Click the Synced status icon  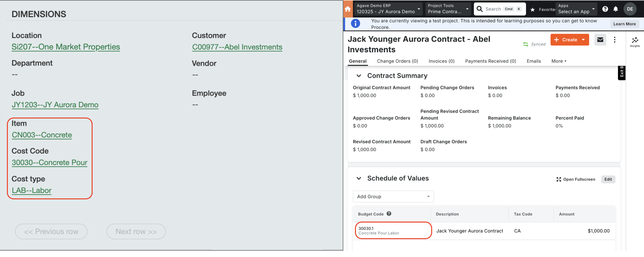click(x=526, y=44)
